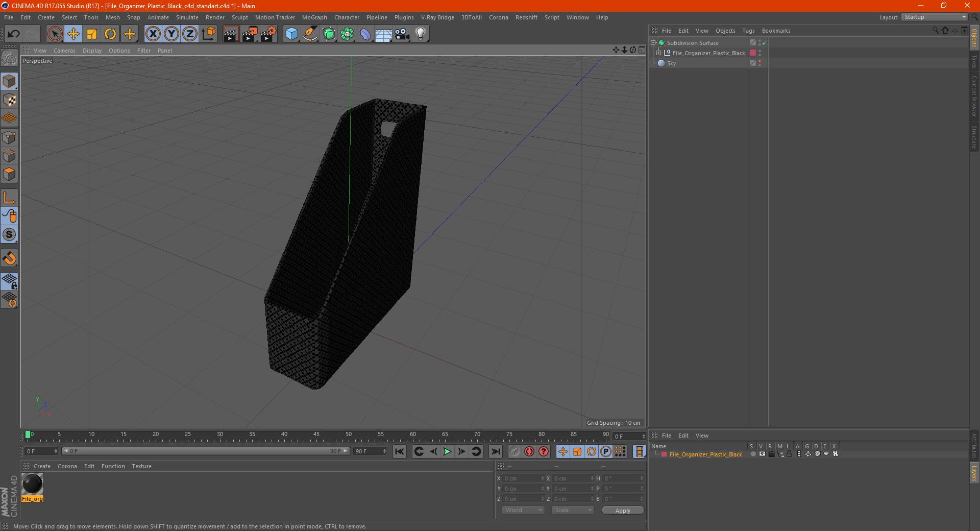Open the spline pen tool
This screenshot has height=531, width=980.
pos(310,34)
